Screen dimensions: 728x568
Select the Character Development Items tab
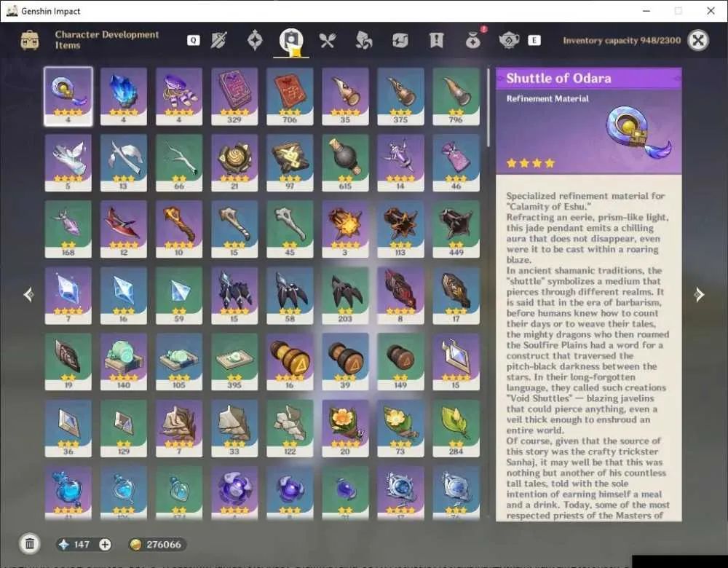tap(291, 42)
